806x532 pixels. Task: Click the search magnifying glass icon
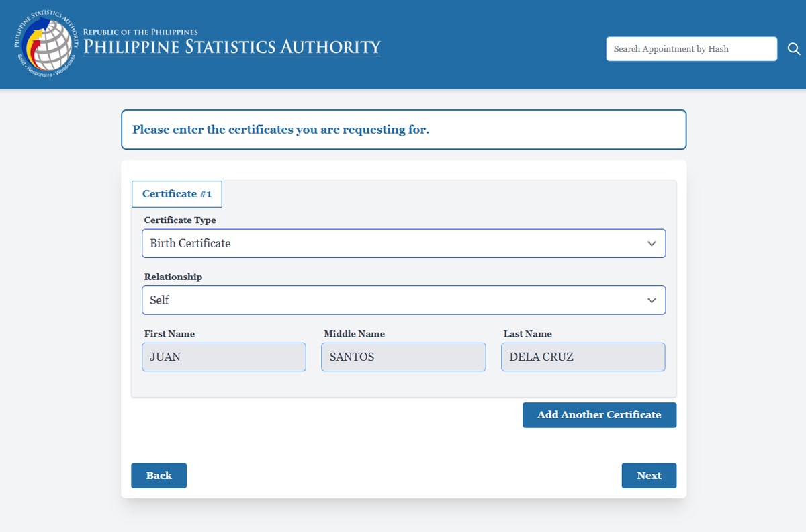pos(794,48)
